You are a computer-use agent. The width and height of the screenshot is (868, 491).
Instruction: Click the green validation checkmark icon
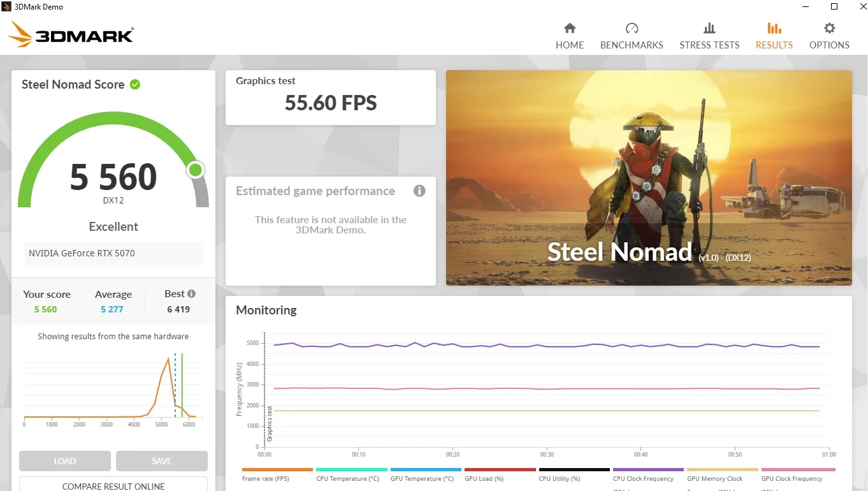coord(135,84)
